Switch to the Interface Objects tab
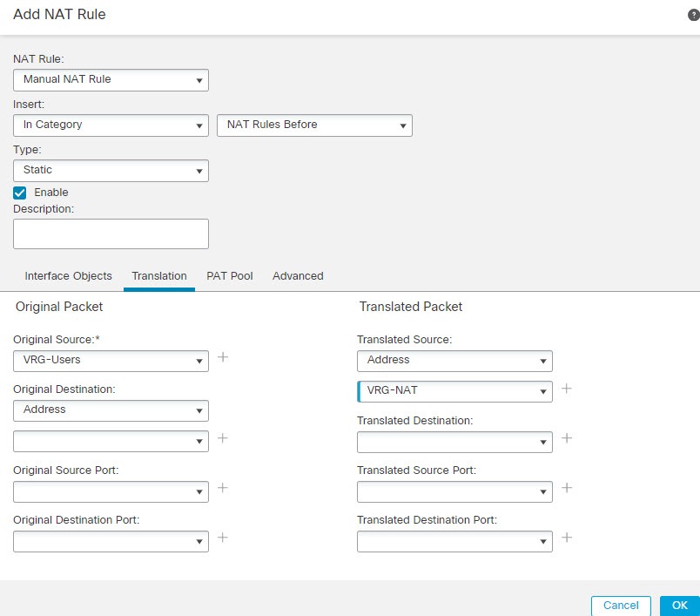The height and width of the screenshot is (616, 700). tap(66, 275)
